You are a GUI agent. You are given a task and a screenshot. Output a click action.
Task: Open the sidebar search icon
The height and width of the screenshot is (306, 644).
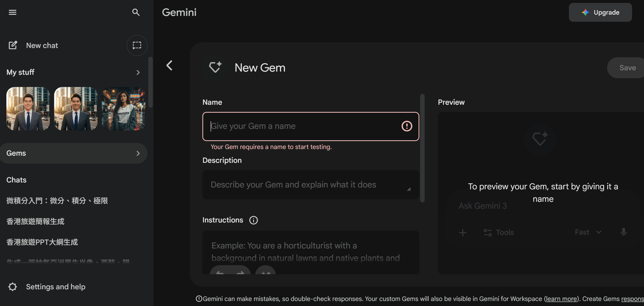tap(136, 12)
